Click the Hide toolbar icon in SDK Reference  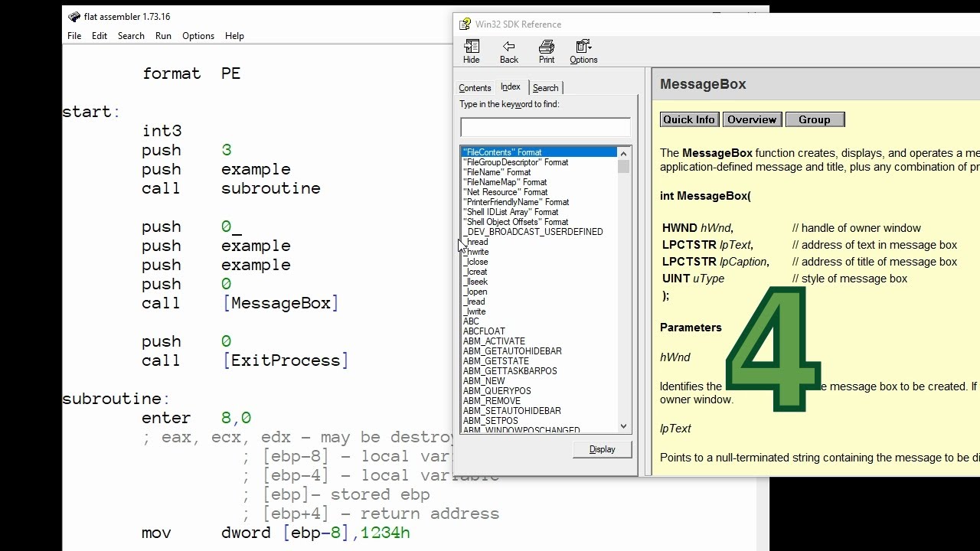coord(472,51)
